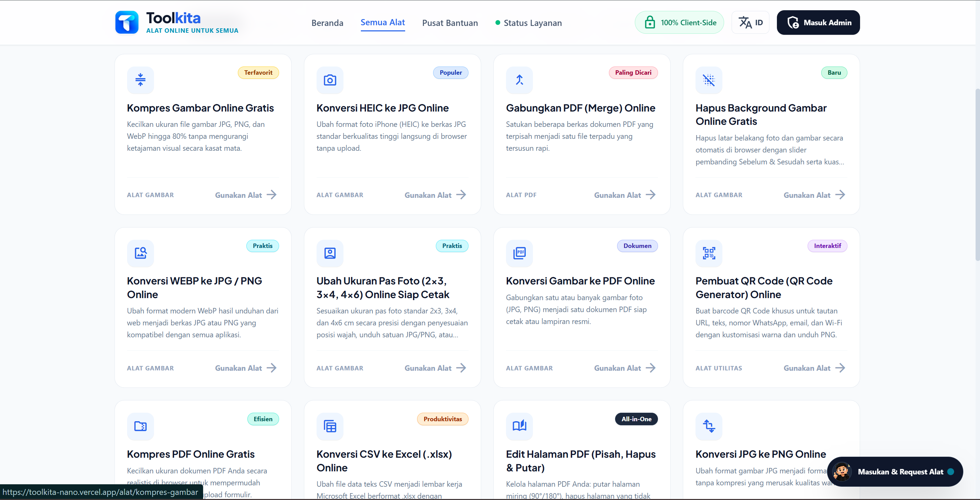This screenshot has width=980, height=500.
Task: Click the JPG ke PNG swap icon
Action: 709,426
